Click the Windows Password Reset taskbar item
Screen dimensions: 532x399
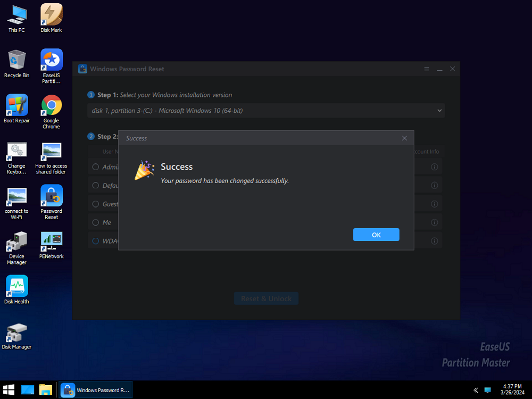tap(96, 390)
